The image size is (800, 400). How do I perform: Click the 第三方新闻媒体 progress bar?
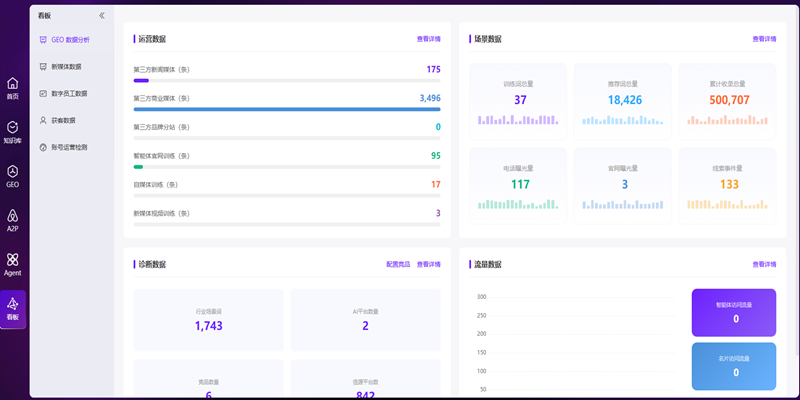coord(287,81)
